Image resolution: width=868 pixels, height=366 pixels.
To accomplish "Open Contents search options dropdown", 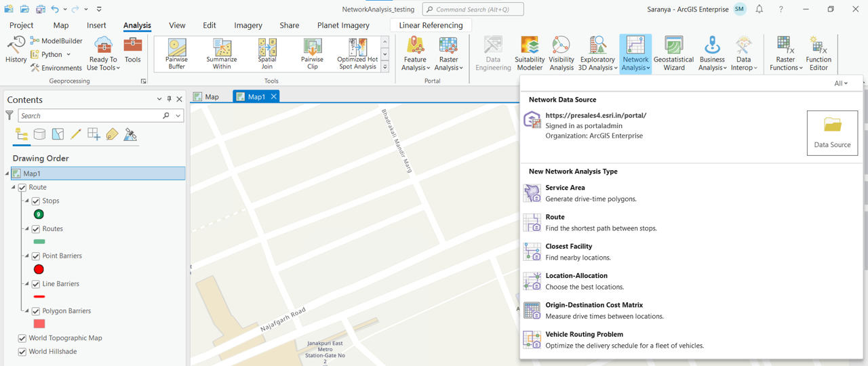I will pyautogui.click(x=178, y=116).
